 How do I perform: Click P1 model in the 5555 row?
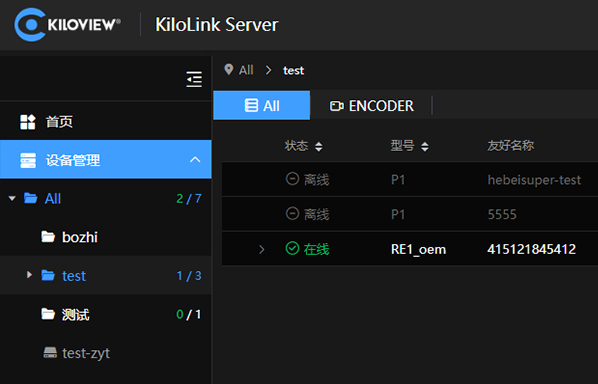(x=398, y=214)
